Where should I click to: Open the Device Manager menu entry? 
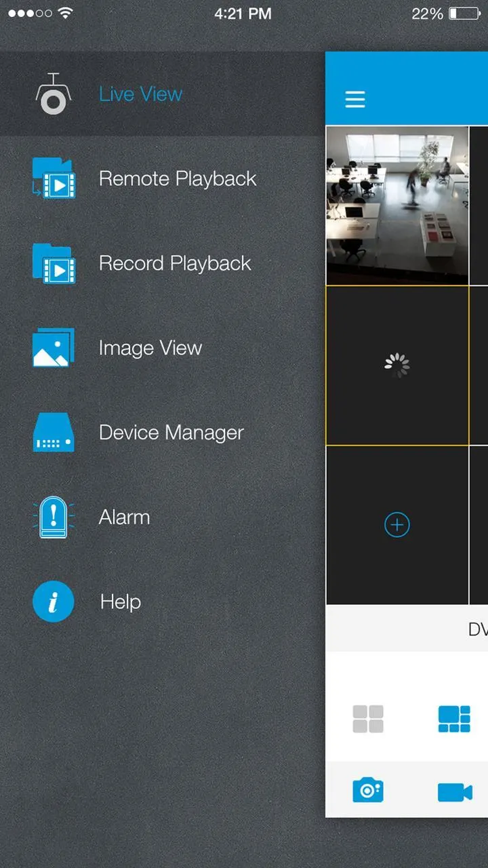[x=171, y=433]
